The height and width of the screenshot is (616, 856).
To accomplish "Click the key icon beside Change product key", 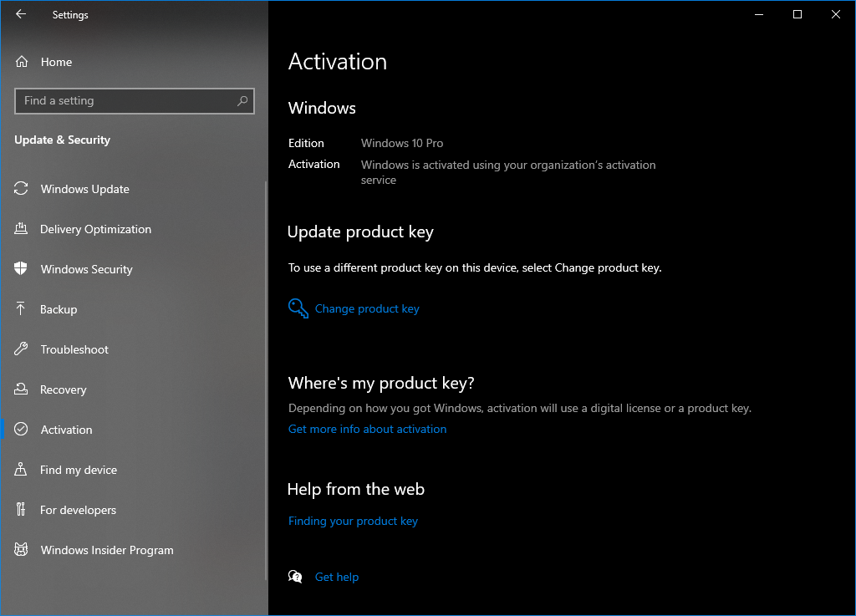I will (x=298, y=308).
